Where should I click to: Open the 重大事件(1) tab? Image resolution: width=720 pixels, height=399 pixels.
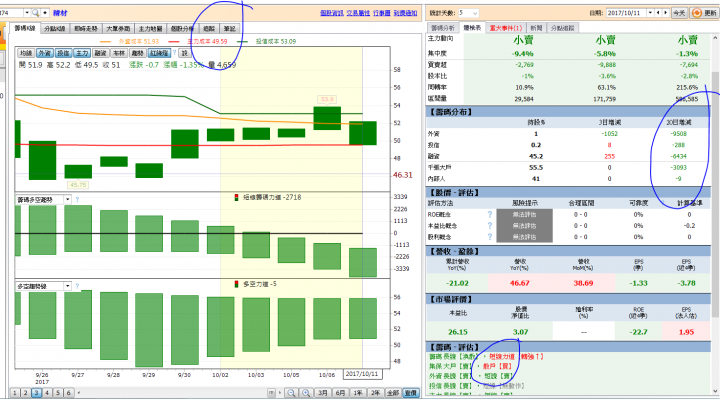(x=506, y=28)
